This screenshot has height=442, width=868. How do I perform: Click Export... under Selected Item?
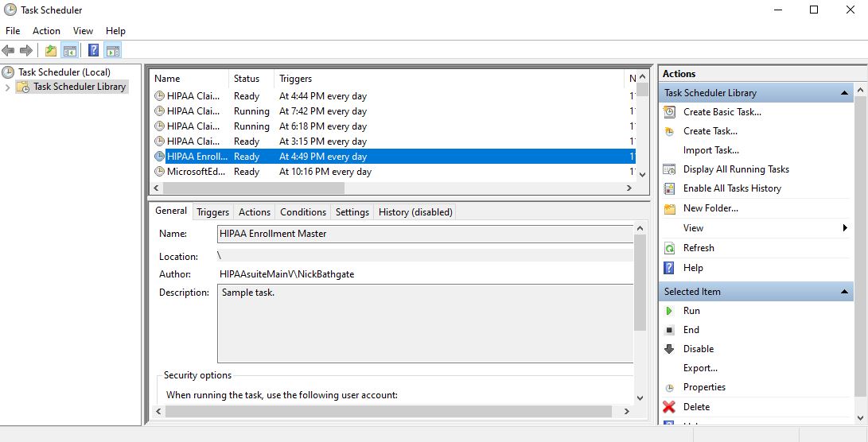[x=700, y=368]
